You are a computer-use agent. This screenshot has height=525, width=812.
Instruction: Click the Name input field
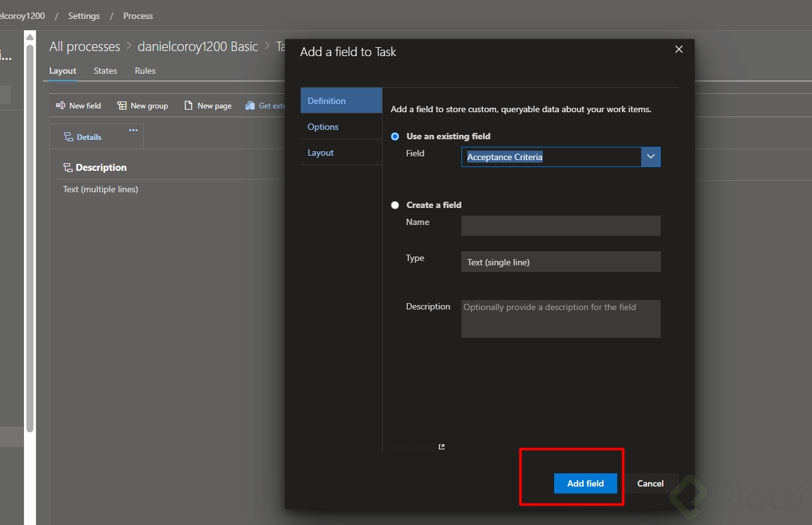(560, 226)
